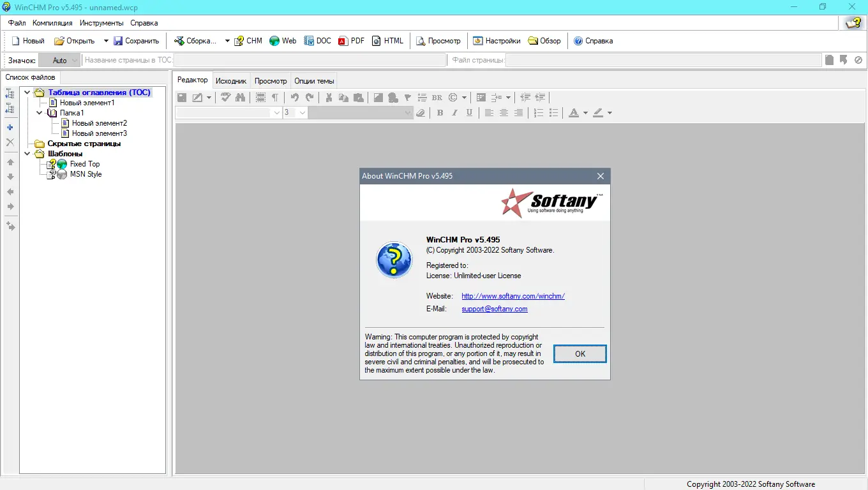Click the insert image icon
The image size is (868, 490).
(x=378, y=98)
